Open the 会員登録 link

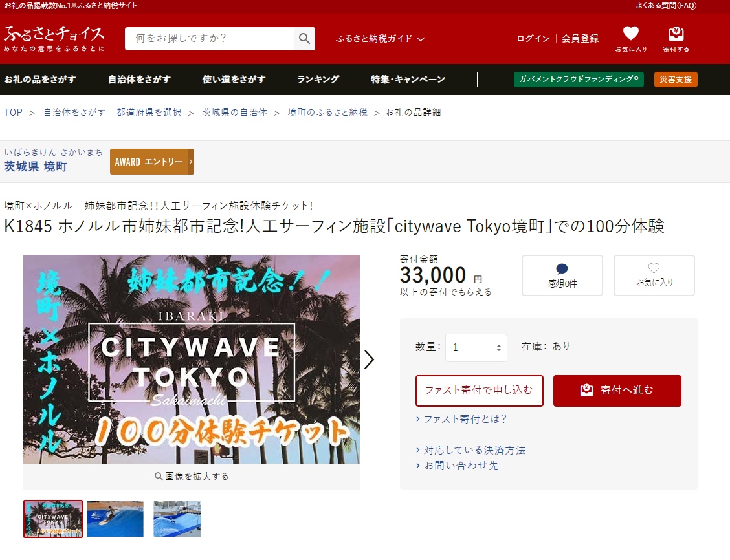click(580, 39)
